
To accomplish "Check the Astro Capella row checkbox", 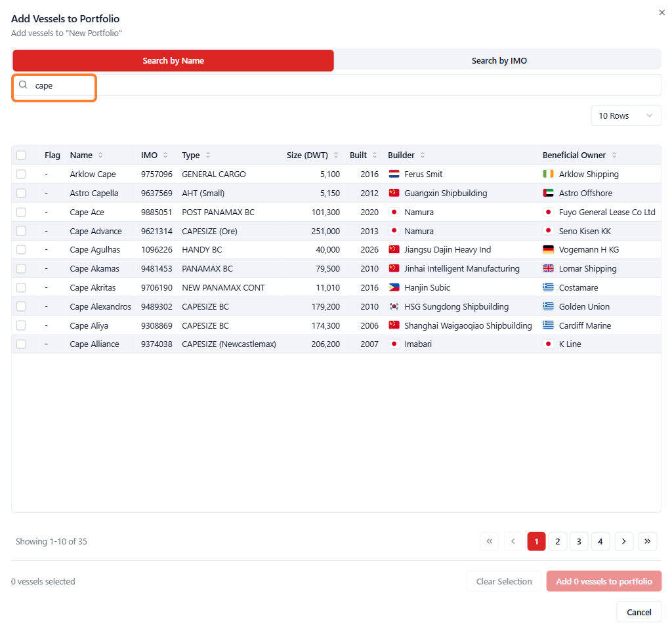I will click(x=21, y=193).
